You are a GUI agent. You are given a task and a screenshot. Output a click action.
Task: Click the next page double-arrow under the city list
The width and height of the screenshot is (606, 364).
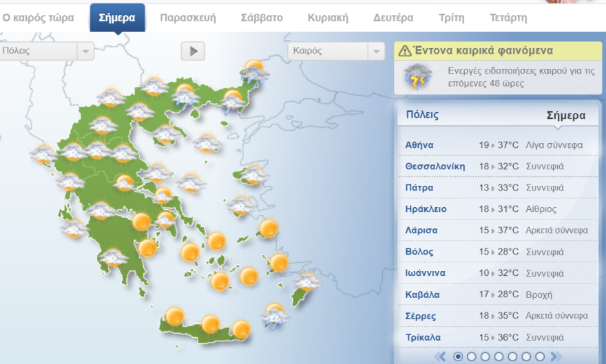556,356
